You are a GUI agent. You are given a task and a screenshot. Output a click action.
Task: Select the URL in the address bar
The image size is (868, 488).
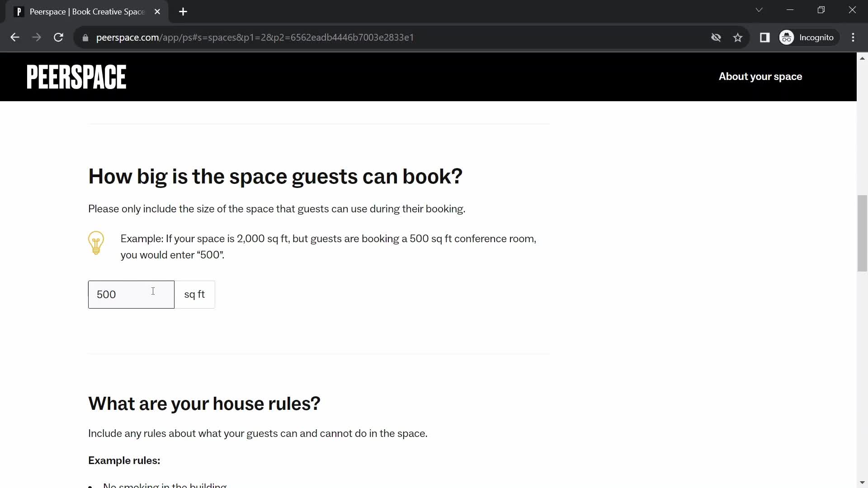pos(255,38)
